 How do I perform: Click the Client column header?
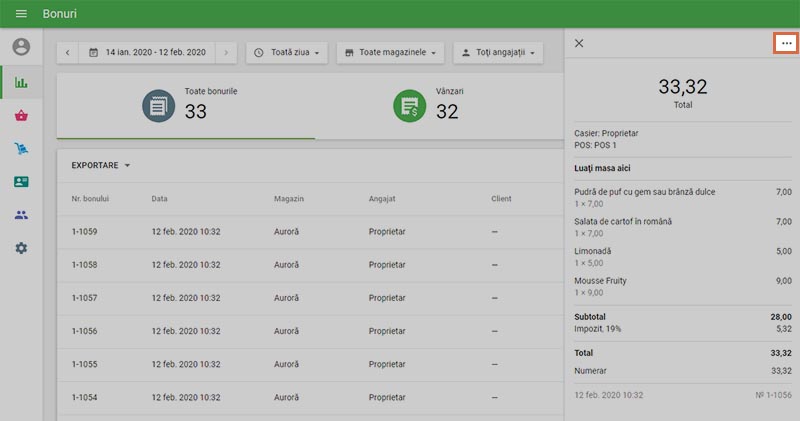tap(501, 199)
